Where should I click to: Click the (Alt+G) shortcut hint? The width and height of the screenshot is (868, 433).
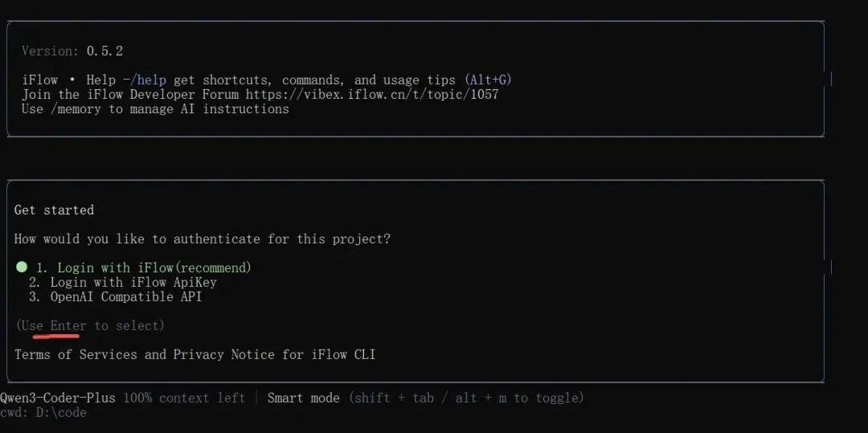[x=488, y=80]
